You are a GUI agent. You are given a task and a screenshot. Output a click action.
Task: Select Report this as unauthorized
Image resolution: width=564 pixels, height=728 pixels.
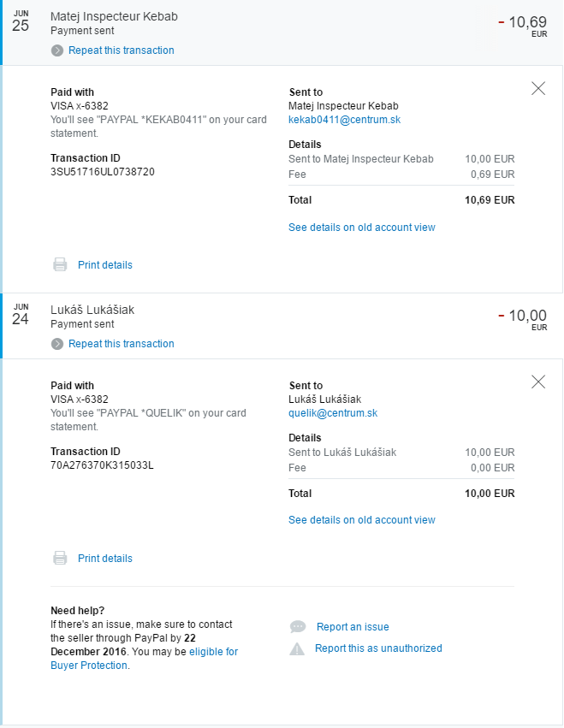tap(378, 648)
